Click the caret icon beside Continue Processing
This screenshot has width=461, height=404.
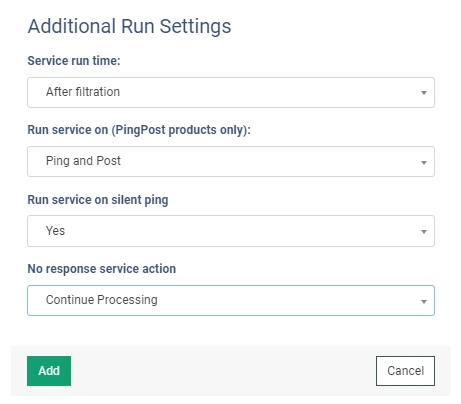[424, 302]
